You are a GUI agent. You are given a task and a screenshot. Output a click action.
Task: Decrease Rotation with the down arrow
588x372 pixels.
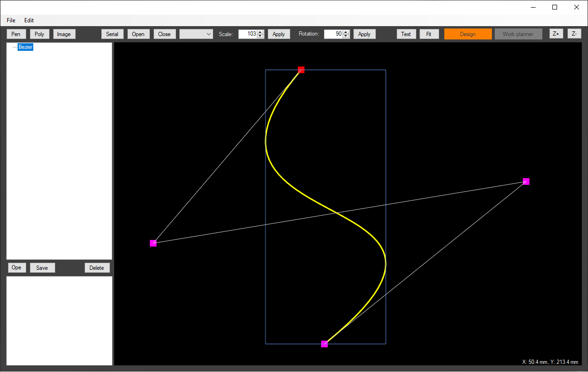pyautogui.click(x=346, y=36)
